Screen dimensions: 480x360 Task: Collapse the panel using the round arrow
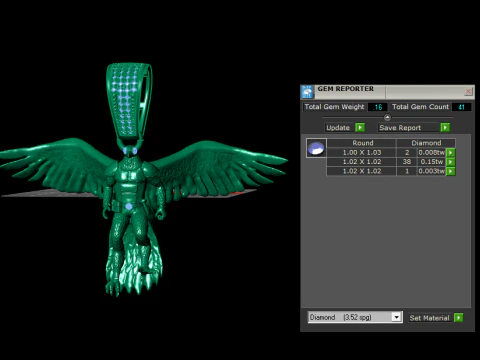387,117
